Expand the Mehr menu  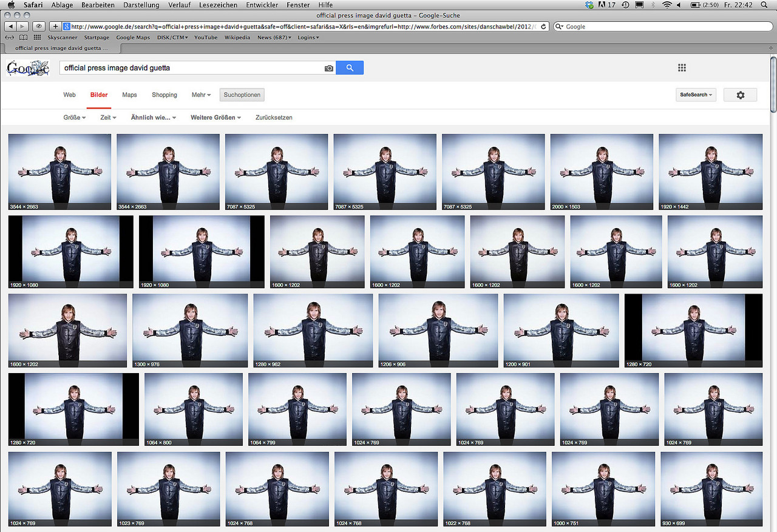pos(201,95)
